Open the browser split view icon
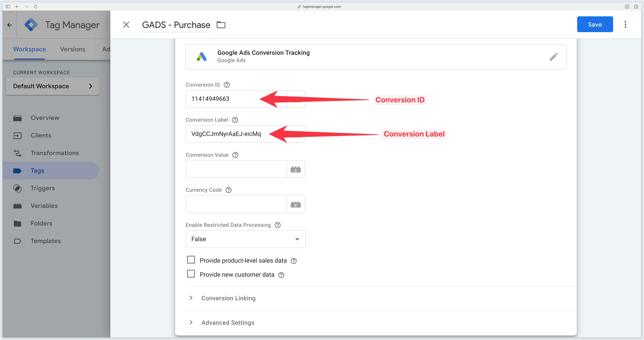644x340 pixels. (636, 7)
